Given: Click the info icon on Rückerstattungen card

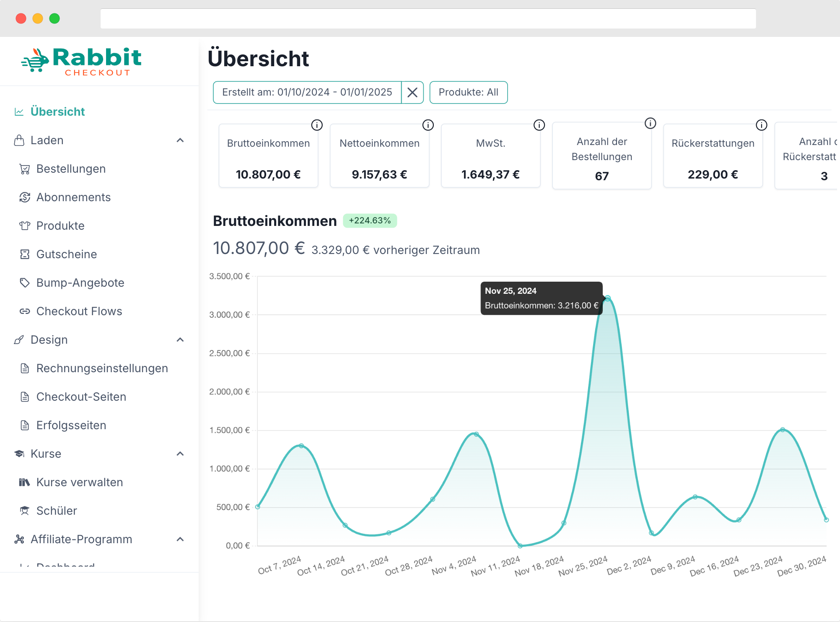Looking at the screenshot, I should 761,125.
